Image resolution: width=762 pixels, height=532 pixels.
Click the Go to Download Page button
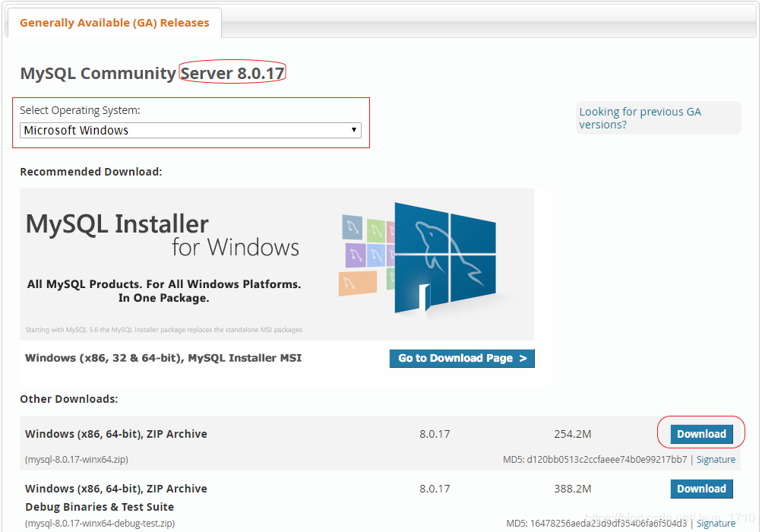pyautogui.click(x=462, y=359)
